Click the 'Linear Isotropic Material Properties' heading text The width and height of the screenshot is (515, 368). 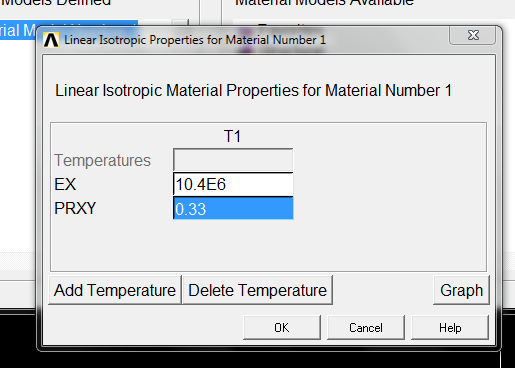(x=253, y=90)
